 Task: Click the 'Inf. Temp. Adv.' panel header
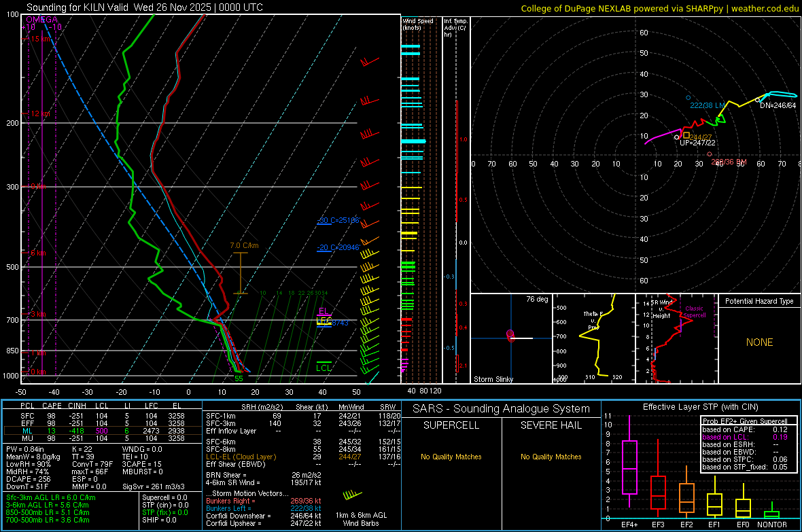point(455,28)
